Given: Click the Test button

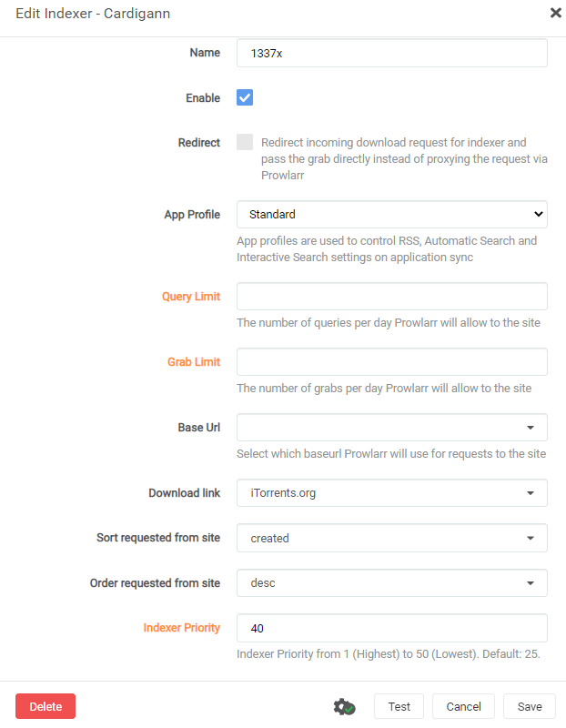Looking at the screenshot, I should click(x=399, y=706).
